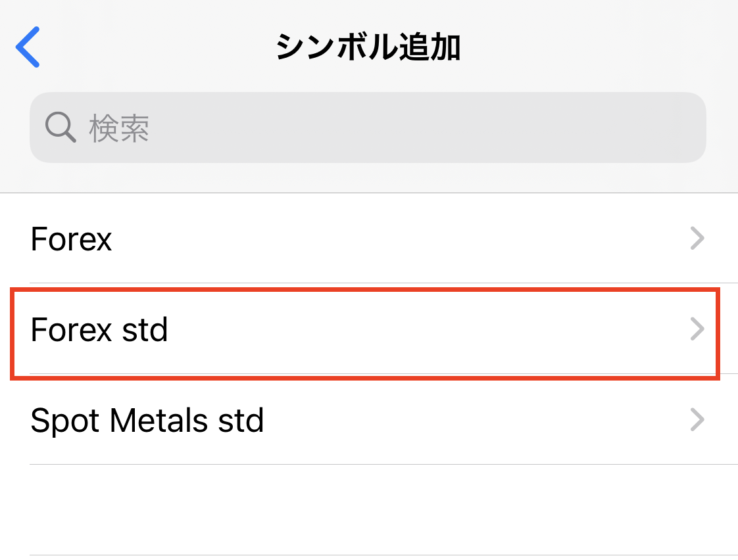Click the gray chevron beside Forex std
The width and height of the screenshot is (738, 560).
coord(697,329)
